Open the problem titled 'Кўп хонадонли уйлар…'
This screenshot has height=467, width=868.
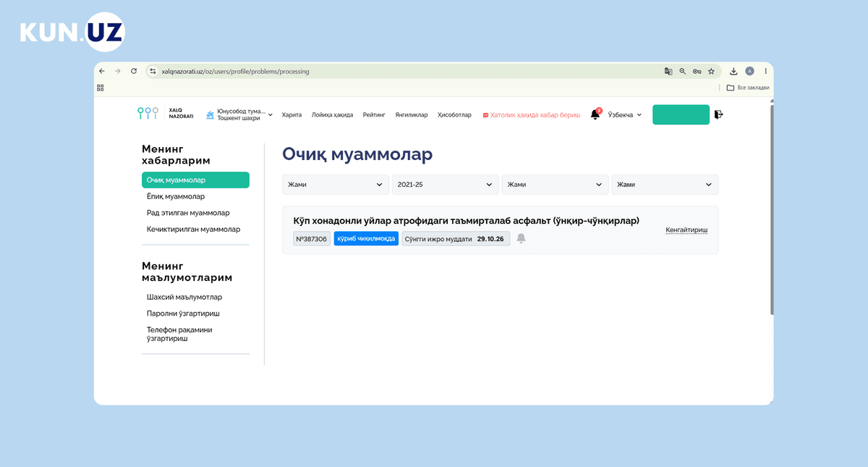click(x=466, y=221)
